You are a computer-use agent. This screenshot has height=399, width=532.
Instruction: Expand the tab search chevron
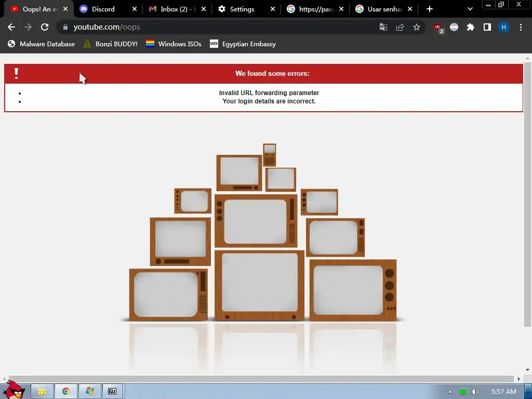[470, 9]
